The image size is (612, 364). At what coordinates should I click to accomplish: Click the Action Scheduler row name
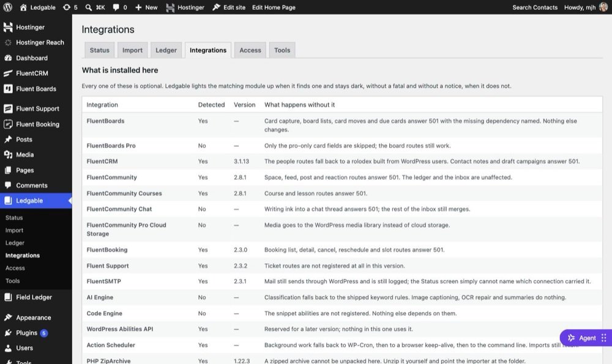click(x=111, y=345)
